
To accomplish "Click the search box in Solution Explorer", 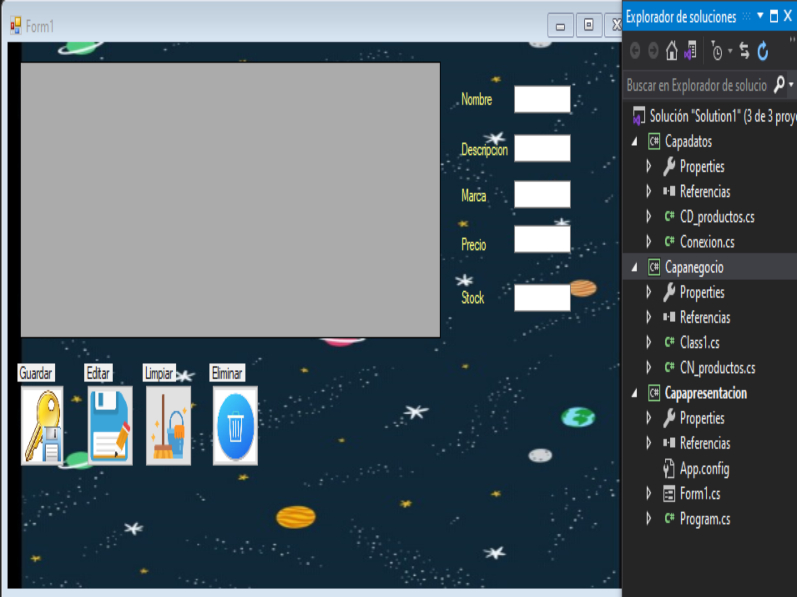I will [x=696, y=86].
